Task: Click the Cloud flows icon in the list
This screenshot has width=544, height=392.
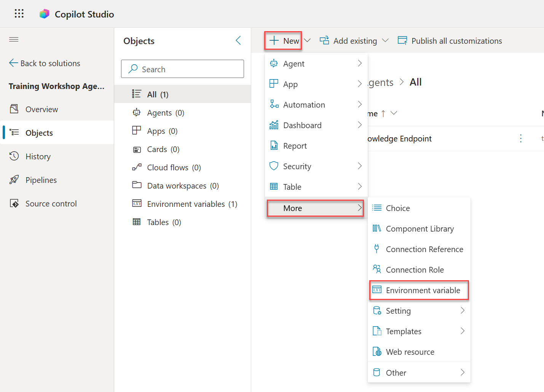Action: tap(137, 167)
